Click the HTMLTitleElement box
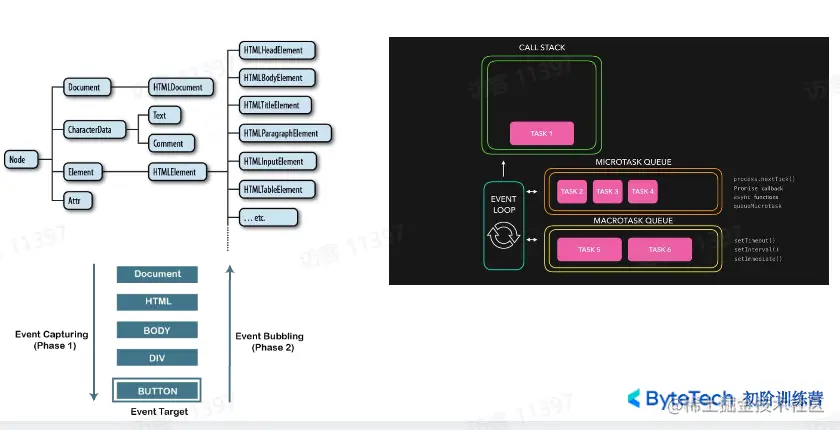840x430 pixels. (275, 105)
